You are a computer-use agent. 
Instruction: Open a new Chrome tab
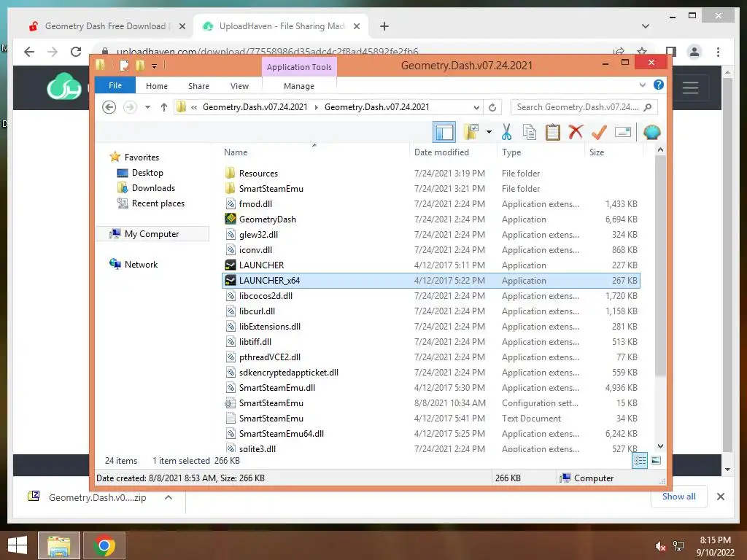384,26
